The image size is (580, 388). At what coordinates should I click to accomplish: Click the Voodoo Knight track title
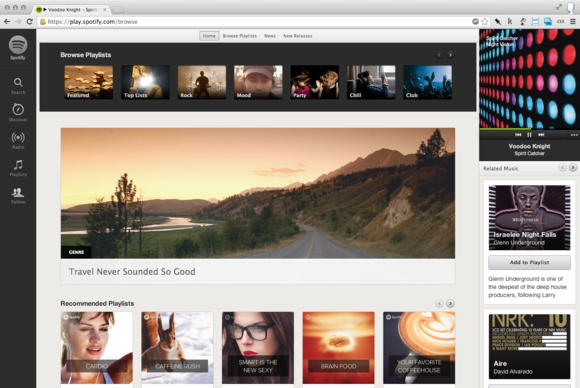(x=529, y=146)
